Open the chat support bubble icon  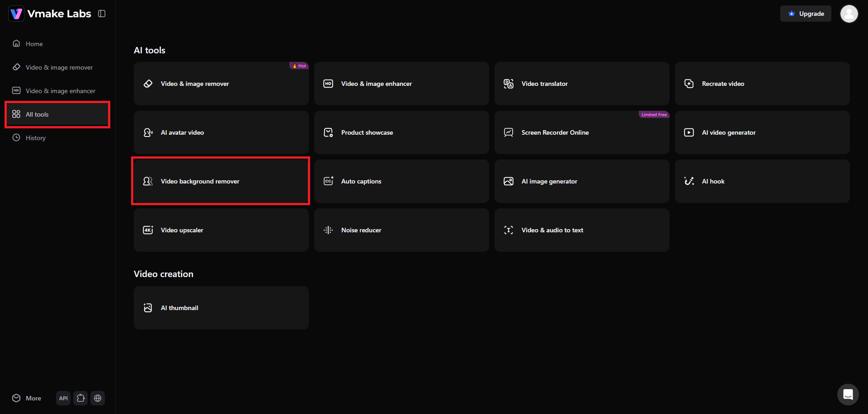(848, 395)
